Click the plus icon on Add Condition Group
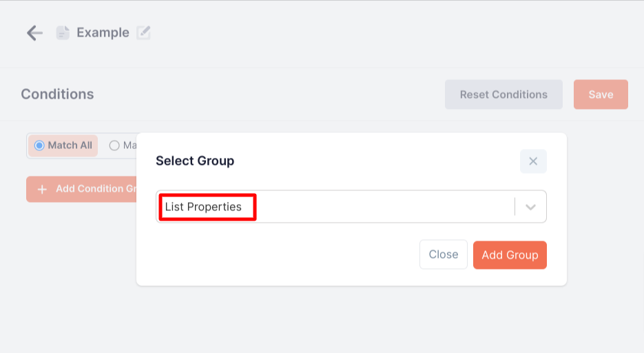This screenshot has height=353, width=644. 42,189
